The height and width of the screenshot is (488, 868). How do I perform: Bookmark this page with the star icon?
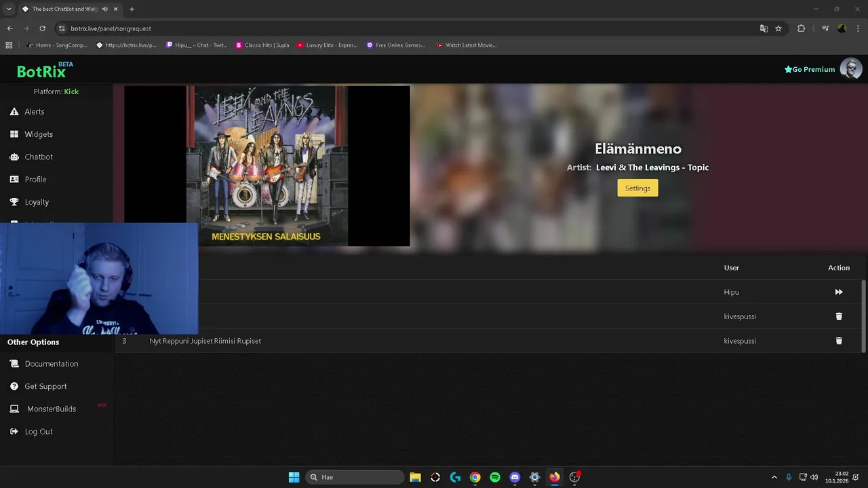click(x=778, y=28)
